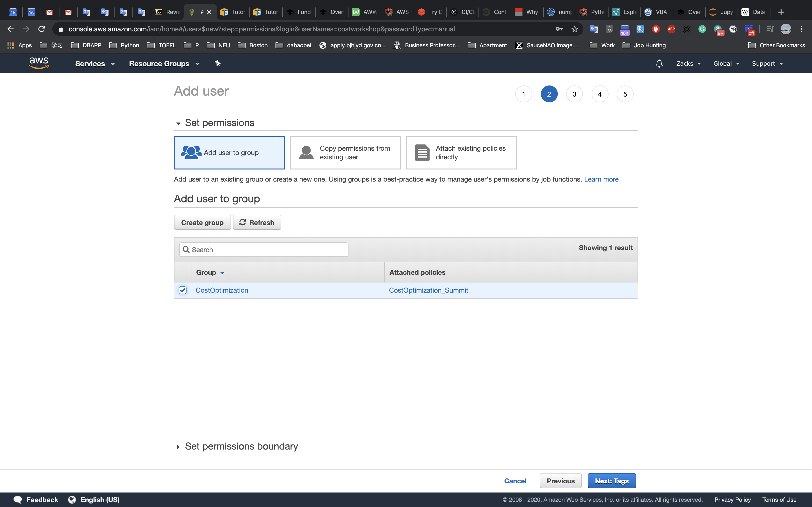812x507 pixels.
Task: Go to wizard step 3
Action: click(x=574, y=94)
